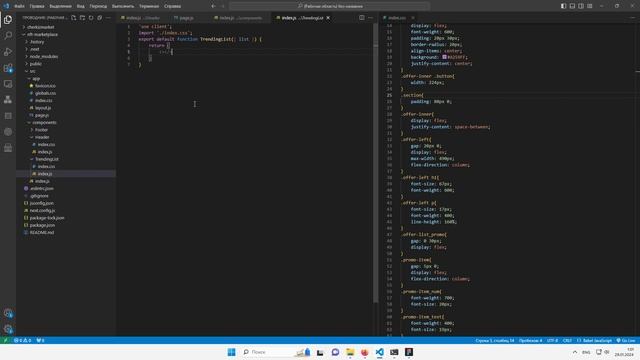The width and height of the screenshot is (640, 360).
Task: Click the command center search box
Action: [x=329, y=6]
